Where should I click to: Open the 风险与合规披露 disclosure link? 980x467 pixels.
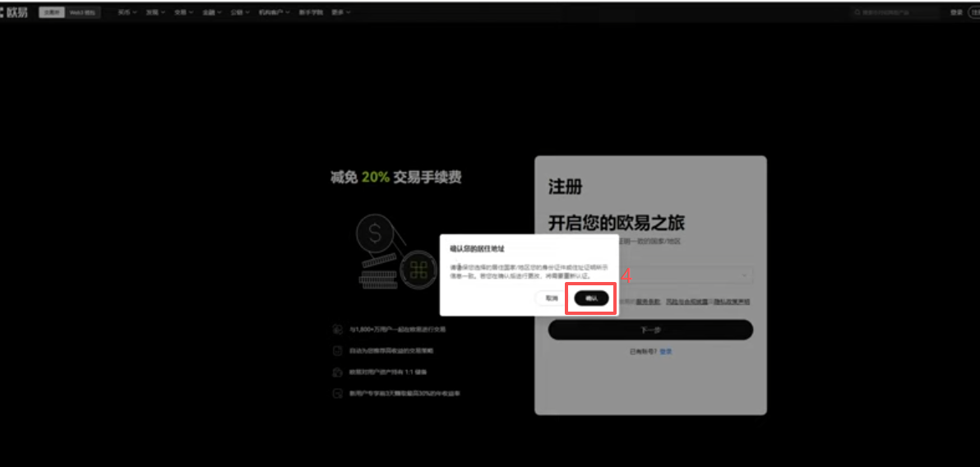(686, 302)
